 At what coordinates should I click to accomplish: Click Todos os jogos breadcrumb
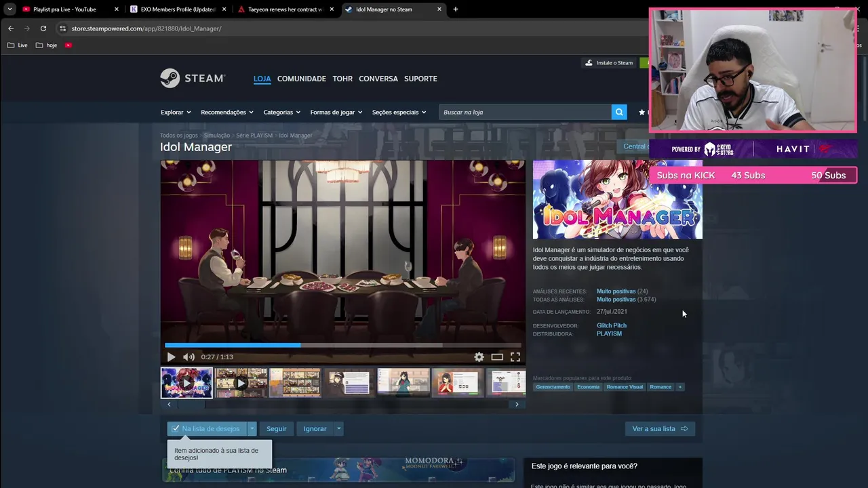(179, 136)
